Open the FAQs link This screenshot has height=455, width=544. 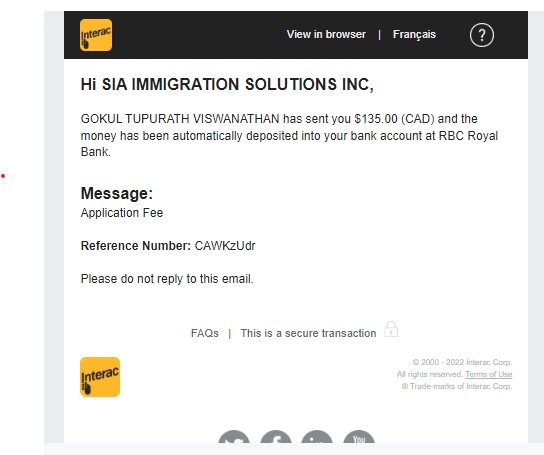(205, 333)
